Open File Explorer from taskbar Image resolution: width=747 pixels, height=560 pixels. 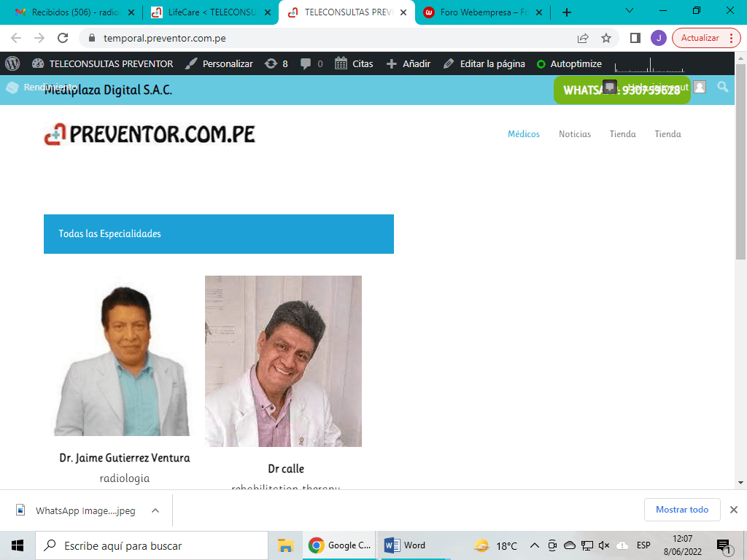pyautogui.click(x=285, y=545)
